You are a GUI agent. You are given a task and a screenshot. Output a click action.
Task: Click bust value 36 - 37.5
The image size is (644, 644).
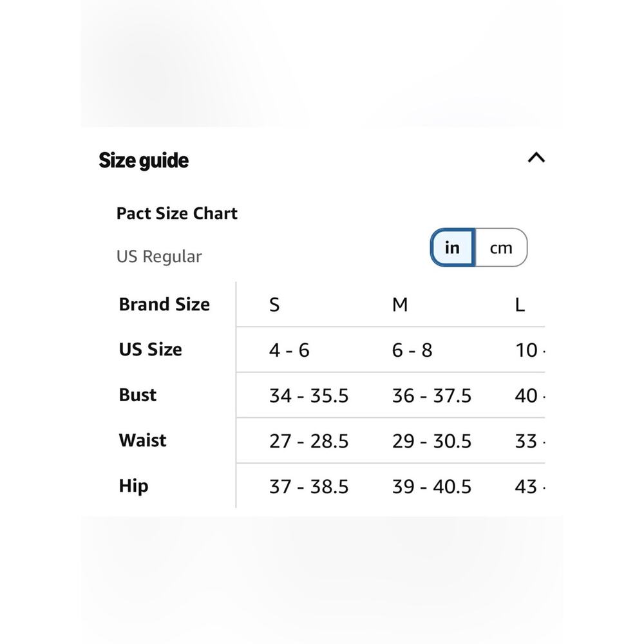click(x=431, y=396)
